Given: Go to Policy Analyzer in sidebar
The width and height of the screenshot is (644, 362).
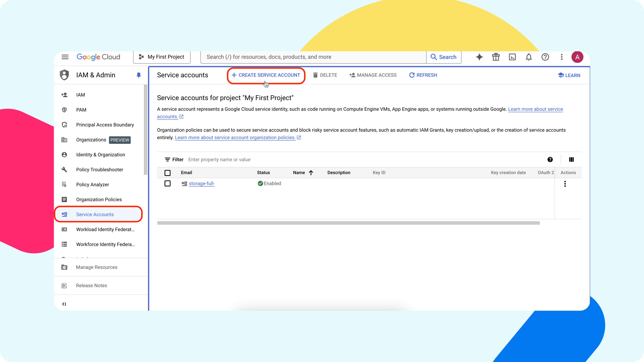Looking at the screenshot, I should point(93,185).
